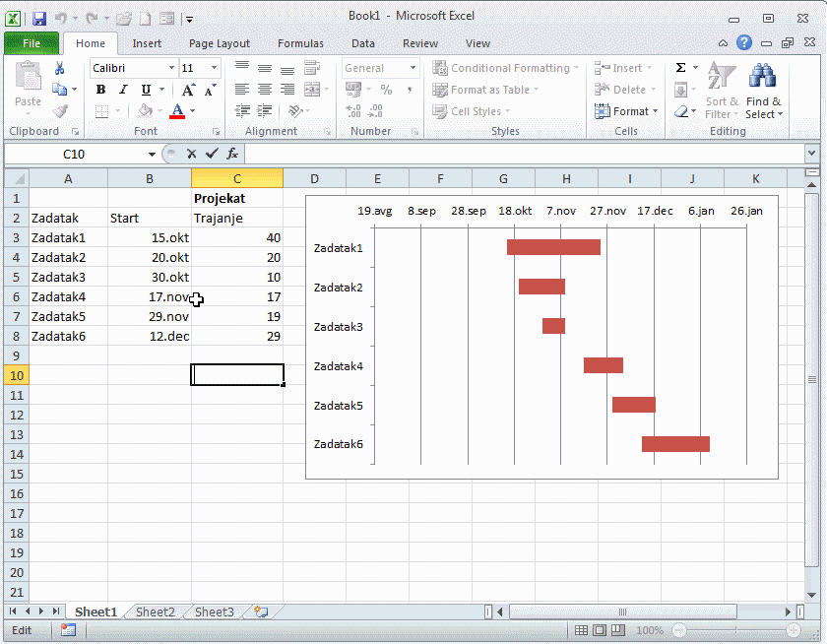The image size is (827, 644).
Task: Click the Cut scissors icon
Action: tap(59, 69)
